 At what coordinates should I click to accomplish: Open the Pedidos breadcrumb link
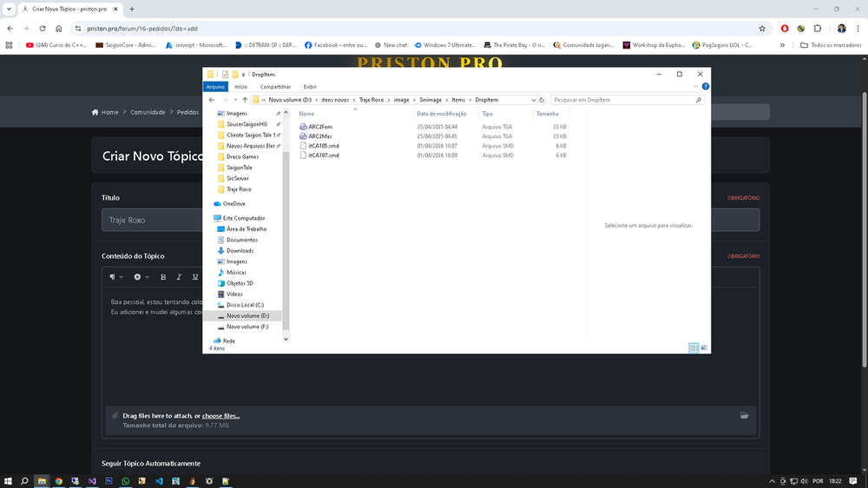188,112
